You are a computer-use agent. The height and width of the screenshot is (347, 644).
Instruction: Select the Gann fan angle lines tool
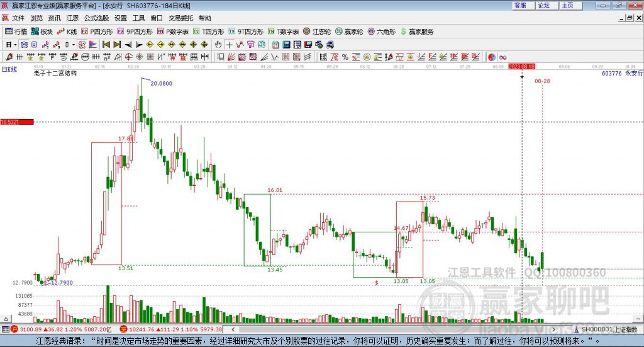231,57
